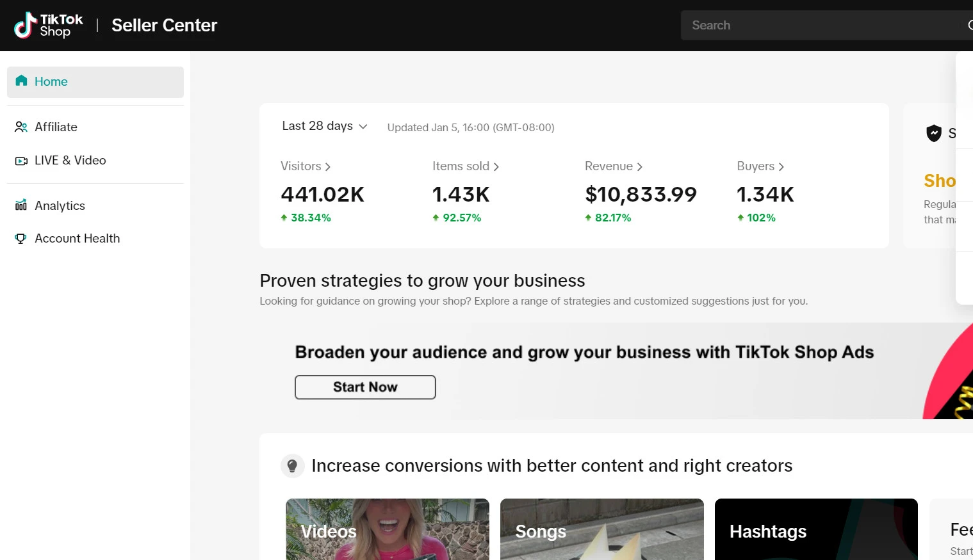The width and height of the screenshot is (973, 560).
Task: Click the Account Health trophy icon
Action: click(21, 238)
